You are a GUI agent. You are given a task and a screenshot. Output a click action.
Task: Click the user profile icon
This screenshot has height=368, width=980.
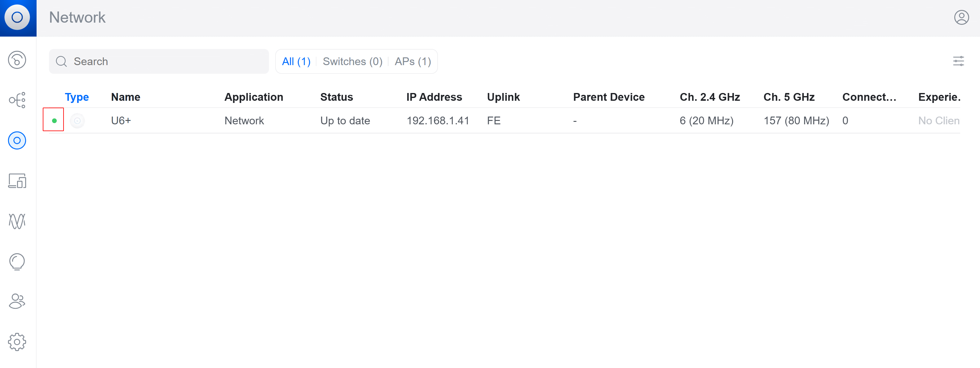point(960,17)
